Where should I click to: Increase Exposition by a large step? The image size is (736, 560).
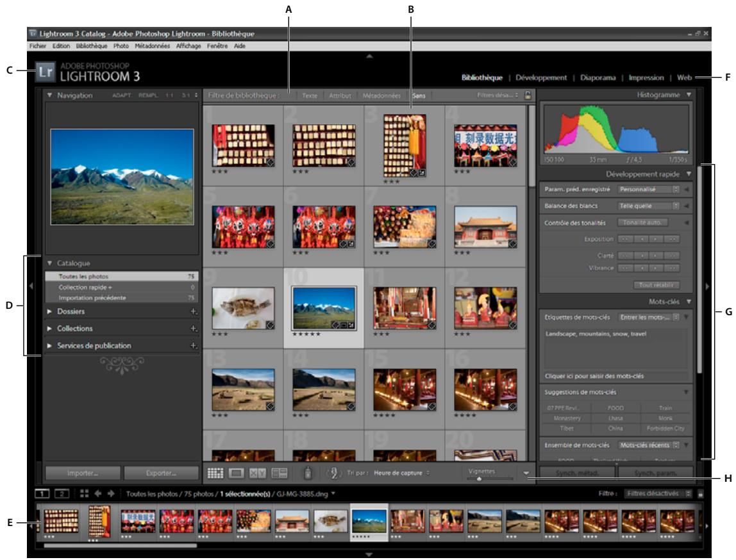click(672, 239)
